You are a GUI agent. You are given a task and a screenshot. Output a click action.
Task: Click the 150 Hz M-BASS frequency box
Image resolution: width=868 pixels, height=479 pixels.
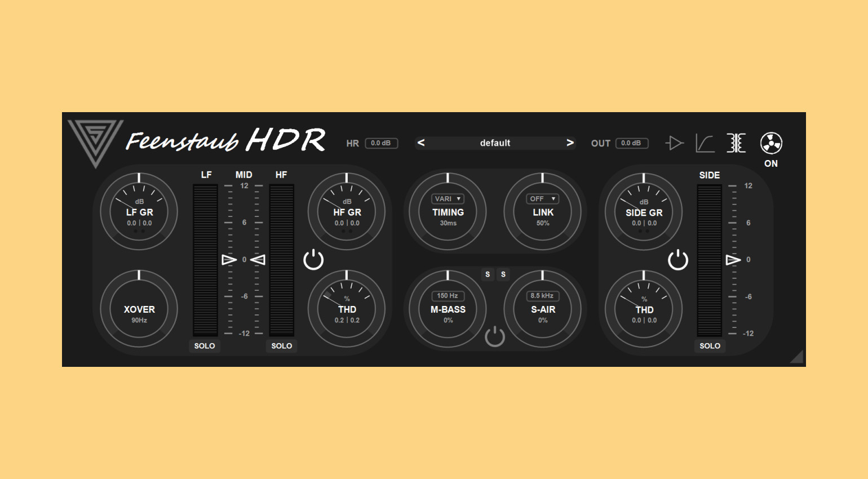(448, 296)
